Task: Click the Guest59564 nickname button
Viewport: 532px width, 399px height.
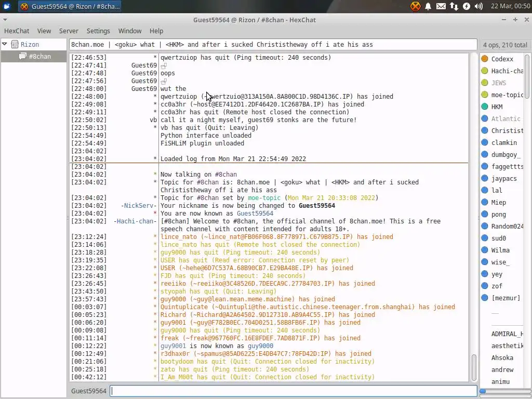Action: pos(88,391)
